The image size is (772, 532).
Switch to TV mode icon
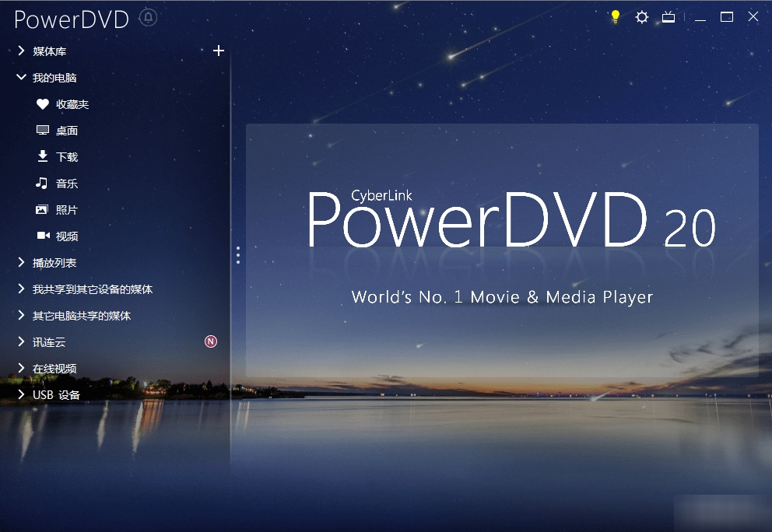coord(668,16)
